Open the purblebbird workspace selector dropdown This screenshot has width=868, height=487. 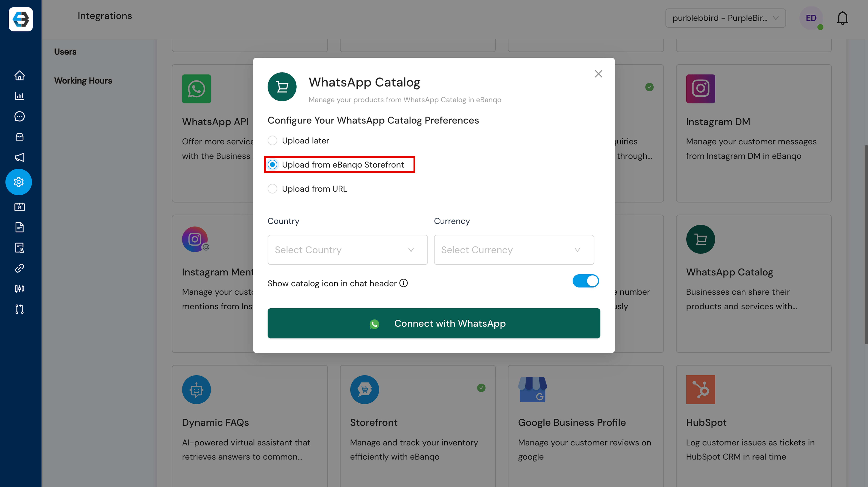[725, 18]
